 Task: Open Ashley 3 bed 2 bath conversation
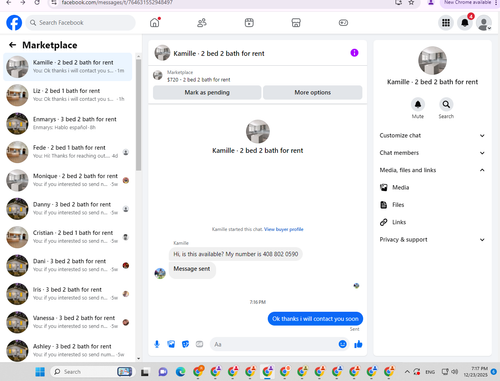(x=68, y=350)
